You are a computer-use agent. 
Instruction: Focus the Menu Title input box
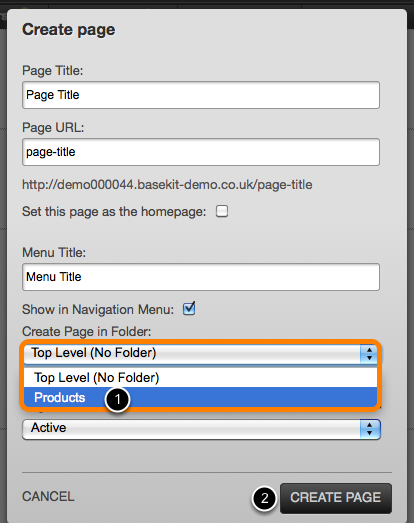pos(201,277)
